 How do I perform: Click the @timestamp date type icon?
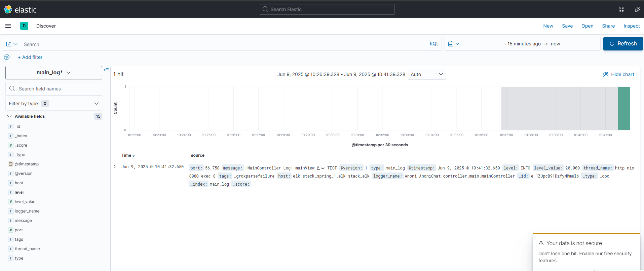pyautogui.click(x=11, y=164)
